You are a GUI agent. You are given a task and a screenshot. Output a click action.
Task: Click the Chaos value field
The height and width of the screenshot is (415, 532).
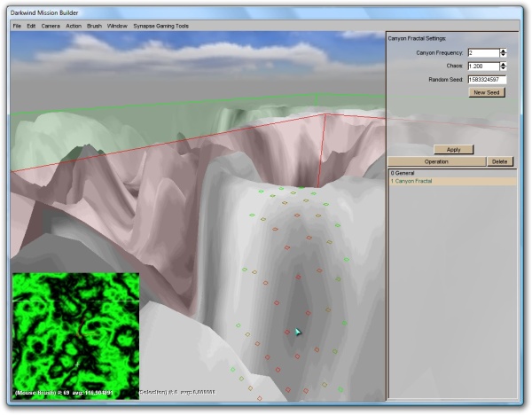point(482,67)
